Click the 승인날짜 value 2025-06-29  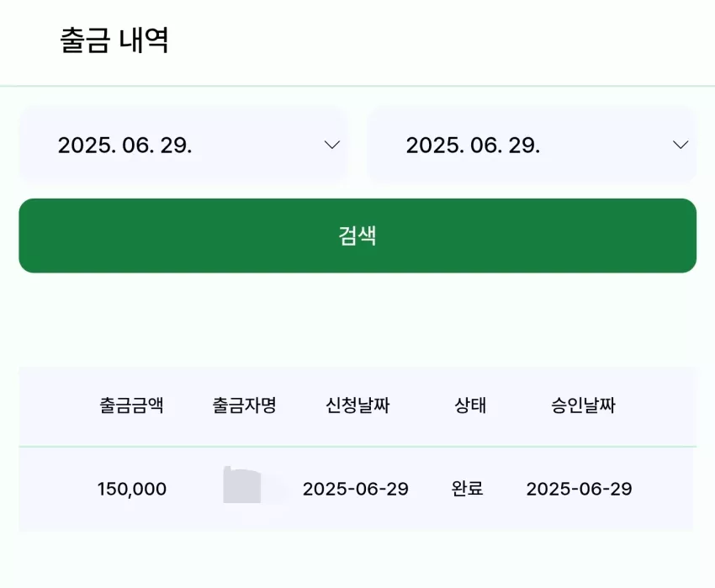click(579, 489)
